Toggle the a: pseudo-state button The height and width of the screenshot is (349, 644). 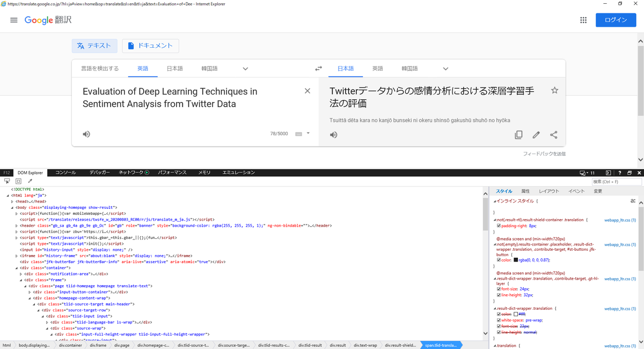pos(633,201)
